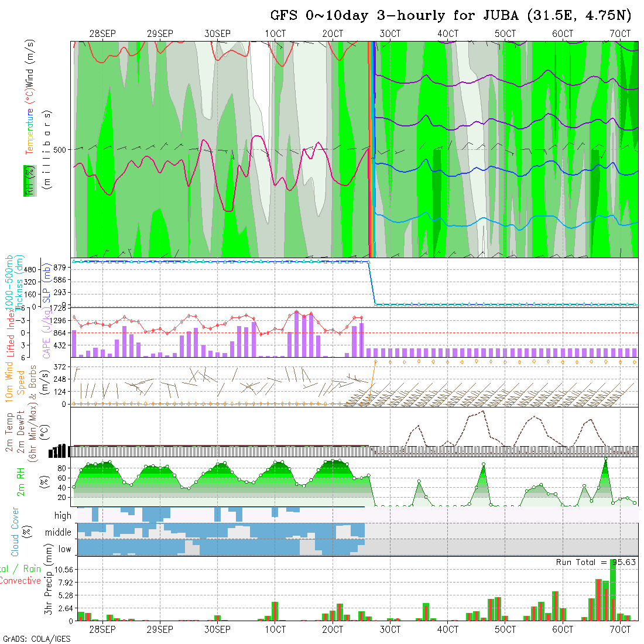
Task: Select the high cloud cover row label
Action: click(x=63, y=516)
